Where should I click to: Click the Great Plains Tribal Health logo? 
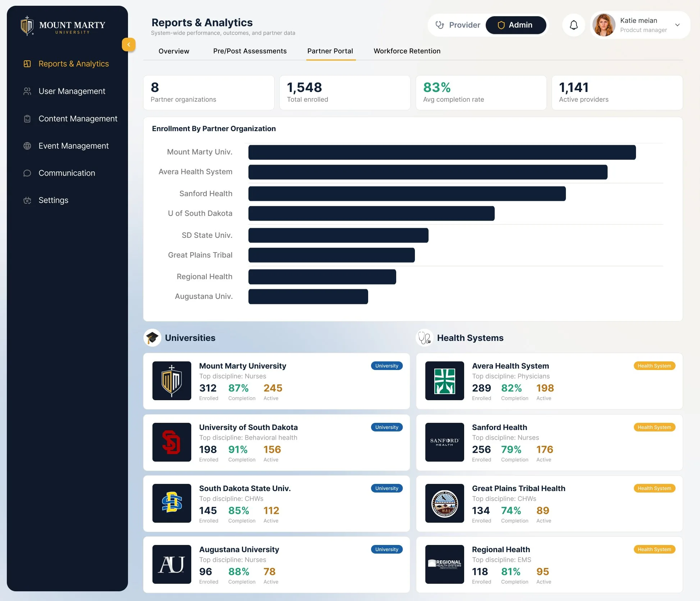tap(445, 503)
